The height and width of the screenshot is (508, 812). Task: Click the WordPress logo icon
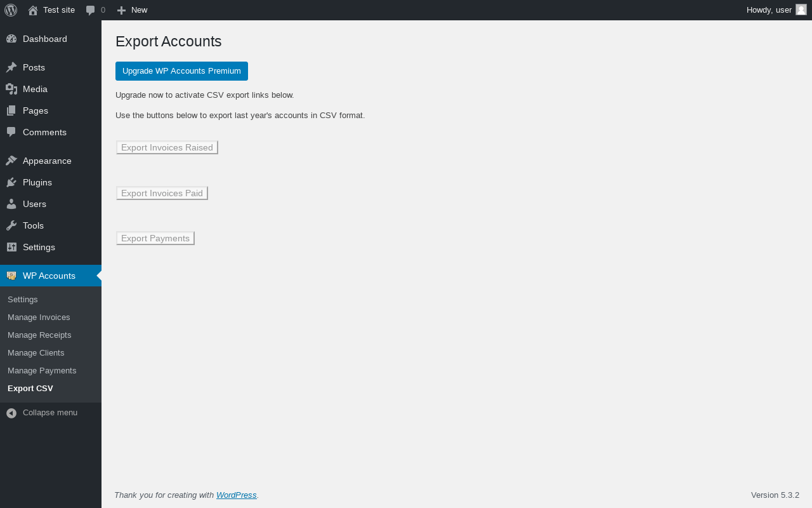[x=11, y=10]
